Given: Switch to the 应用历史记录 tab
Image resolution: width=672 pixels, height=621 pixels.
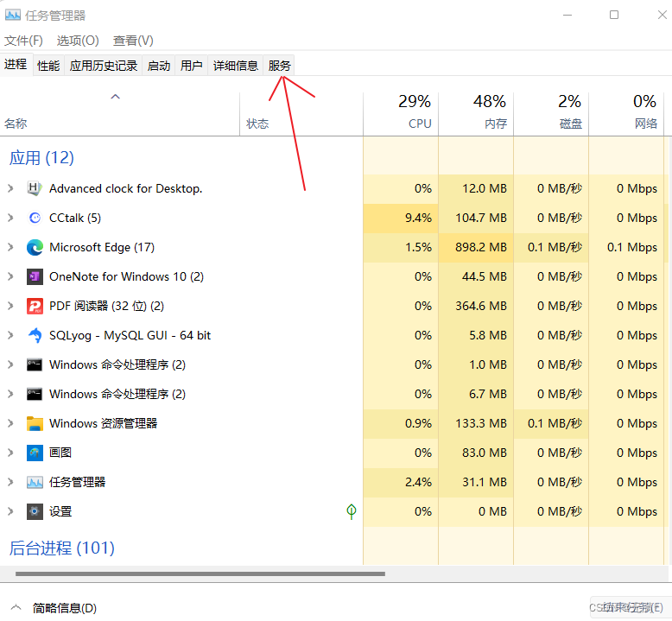Looking at the screenshot, I should point(104,66).
